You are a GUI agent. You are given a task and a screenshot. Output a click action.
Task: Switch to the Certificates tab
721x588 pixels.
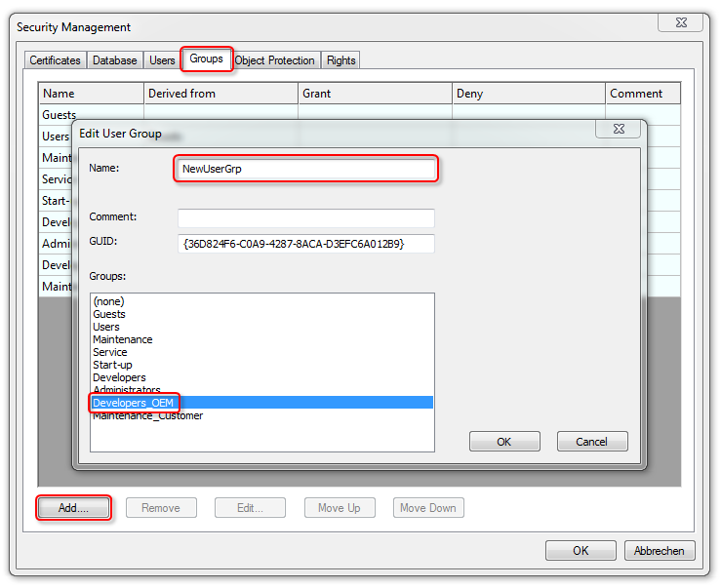tap(55, 60)
